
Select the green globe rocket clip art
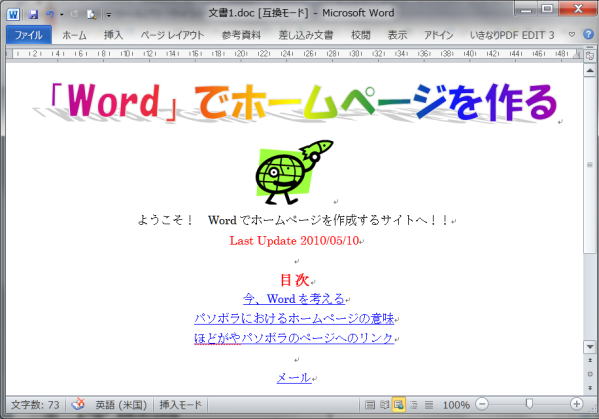[x=294, y=172]
